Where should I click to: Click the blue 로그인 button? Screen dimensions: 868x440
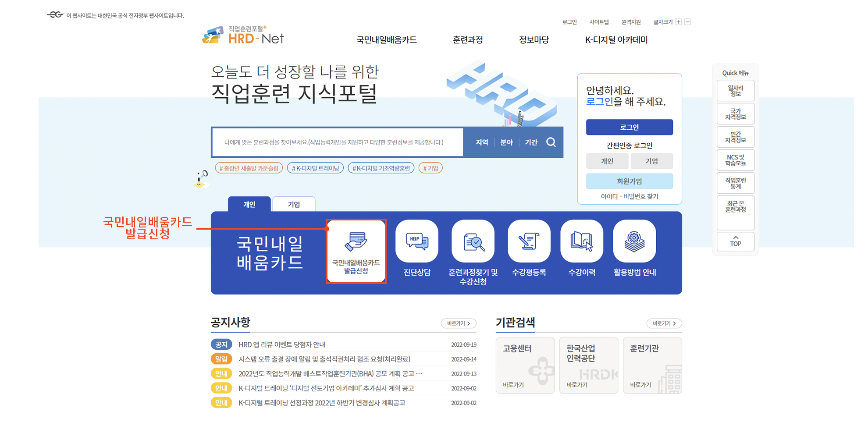click(630, 127)
